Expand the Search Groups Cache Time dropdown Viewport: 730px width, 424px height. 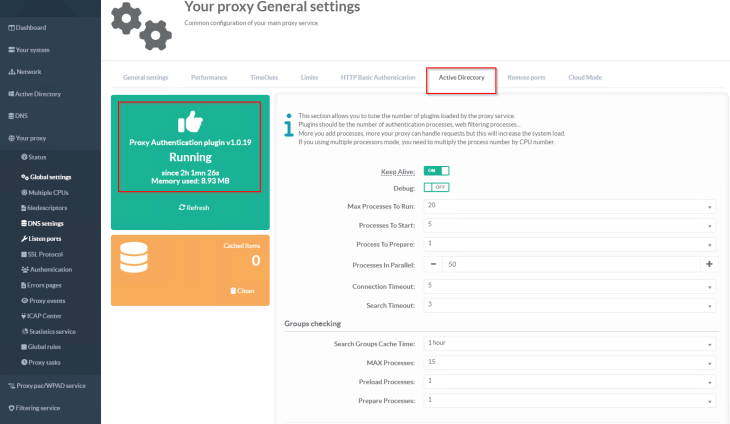point(568,343)
